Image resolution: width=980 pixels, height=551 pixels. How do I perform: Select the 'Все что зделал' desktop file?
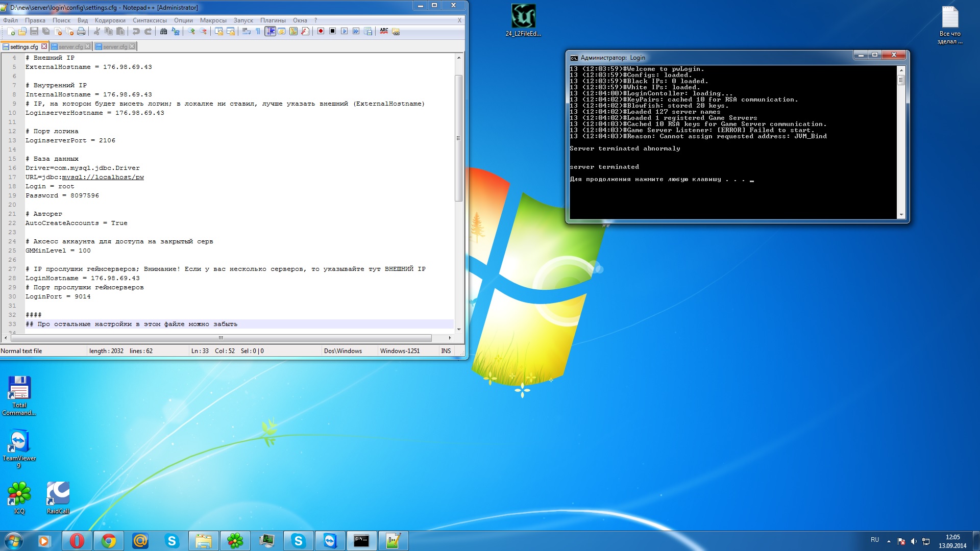coord(950,24)
